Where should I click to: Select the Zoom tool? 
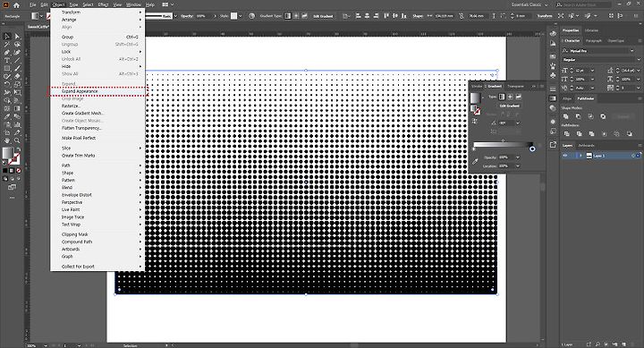(x=17, y=140)
